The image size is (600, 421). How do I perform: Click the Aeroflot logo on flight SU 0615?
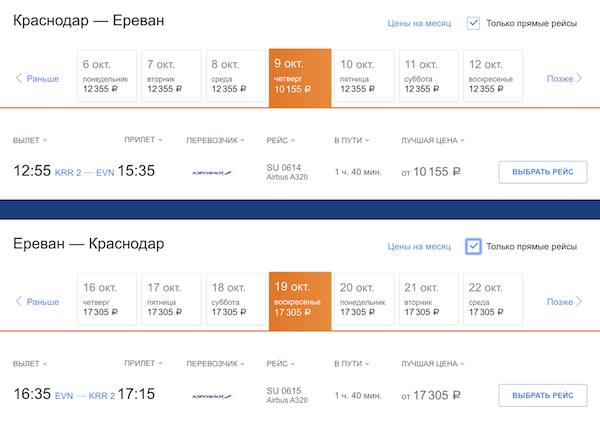click(211, 396)
